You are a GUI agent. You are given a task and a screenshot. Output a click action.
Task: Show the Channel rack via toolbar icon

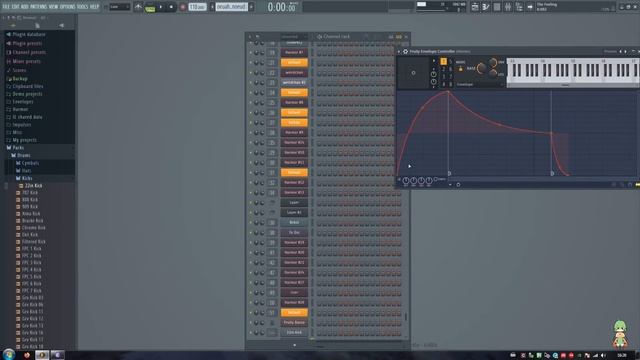(497, 7)
